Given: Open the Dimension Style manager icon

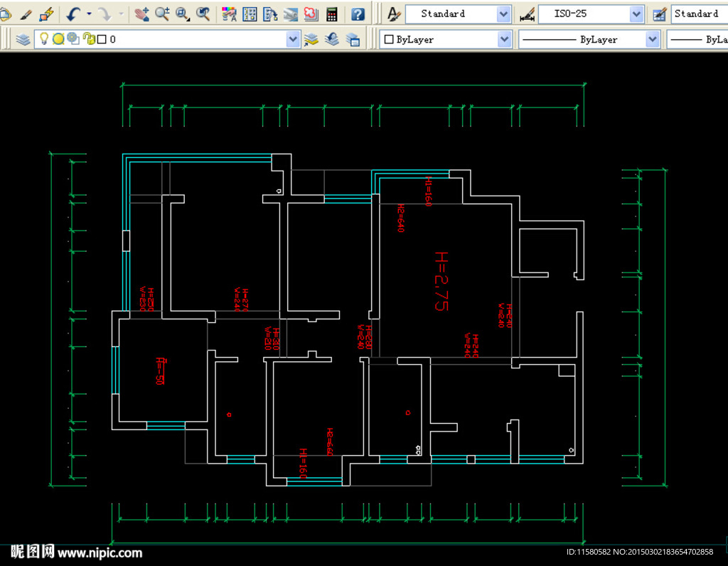Looking at the screenshot, I should click(526, 14).
